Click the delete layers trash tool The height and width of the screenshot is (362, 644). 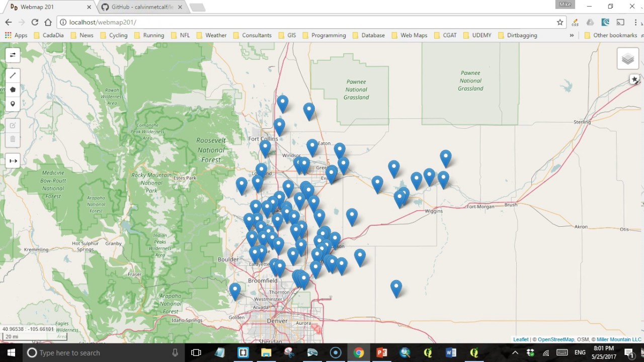(x=13, y=139)
